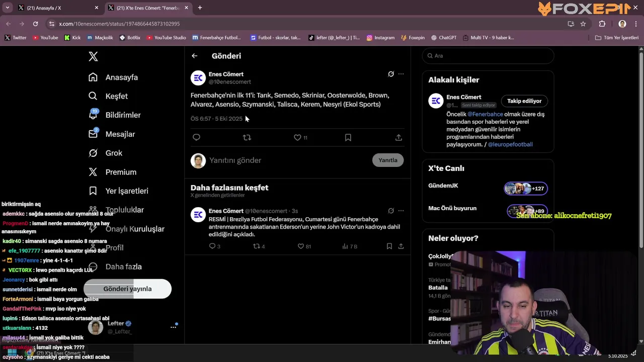Open post timestamp ÖS 6:57 · 5 Eki 2025
The width and height of the screenshot is (644, 362).
tap(216, 119)
